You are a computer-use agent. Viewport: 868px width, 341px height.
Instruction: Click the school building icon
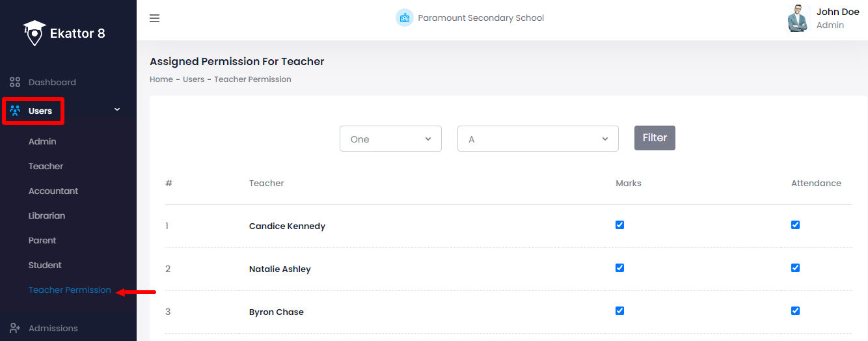[x=405, y=18]
